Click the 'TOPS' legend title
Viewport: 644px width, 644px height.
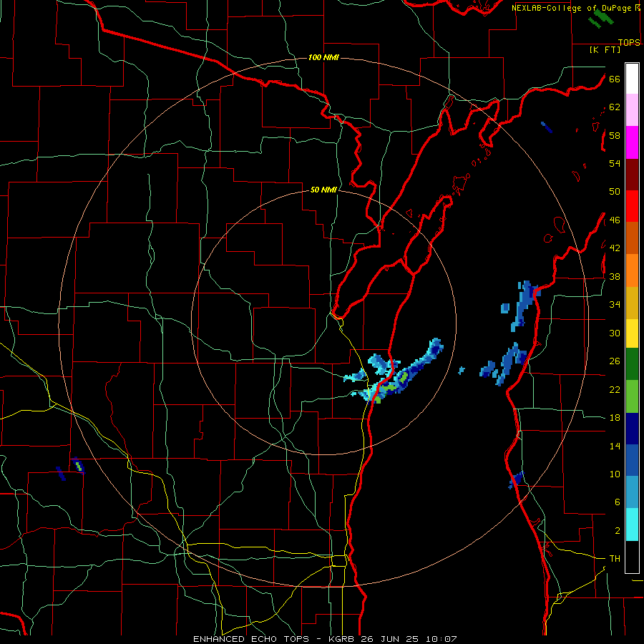click(x=629, y=43)
